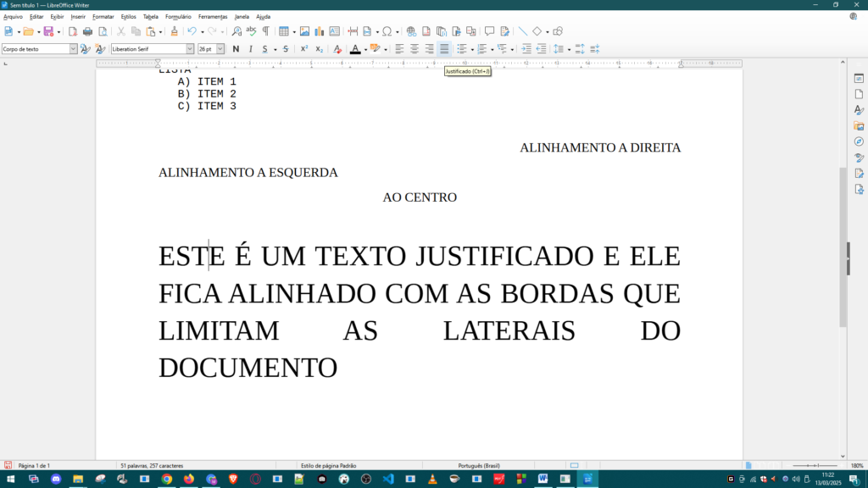The width and height of the screenshot is (868, 488).
Task: Toggle Italic formatting button
Action: tap(250, 49)
